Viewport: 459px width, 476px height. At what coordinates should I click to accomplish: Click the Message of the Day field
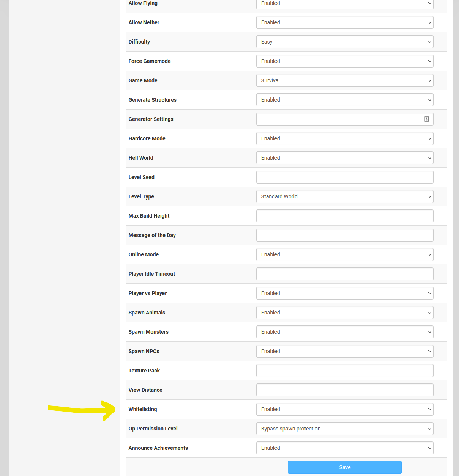pyautogui.click(x=344, y=235)
